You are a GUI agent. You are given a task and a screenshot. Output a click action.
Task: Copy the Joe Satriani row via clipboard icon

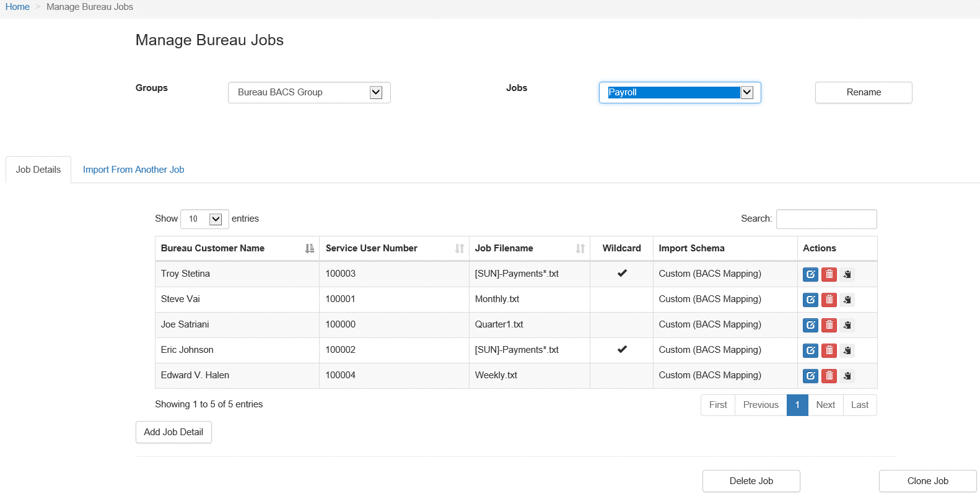(x=847, y=325)
